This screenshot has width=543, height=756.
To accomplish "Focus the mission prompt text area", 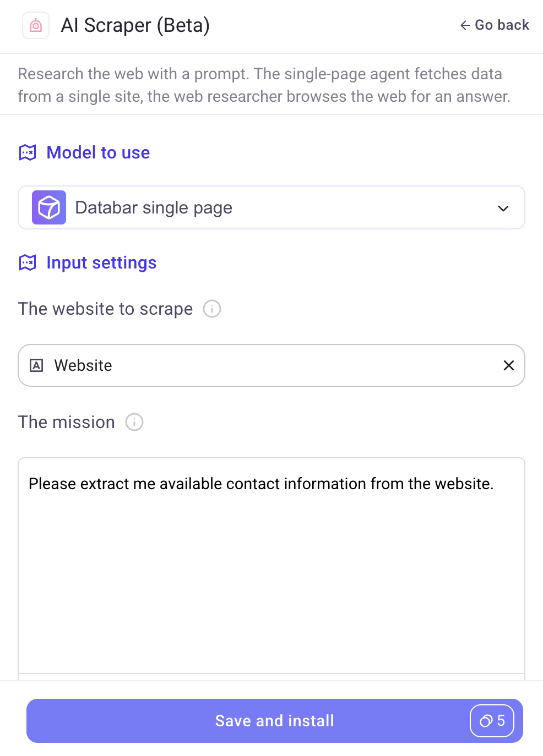I will click(x=271, y=567).
